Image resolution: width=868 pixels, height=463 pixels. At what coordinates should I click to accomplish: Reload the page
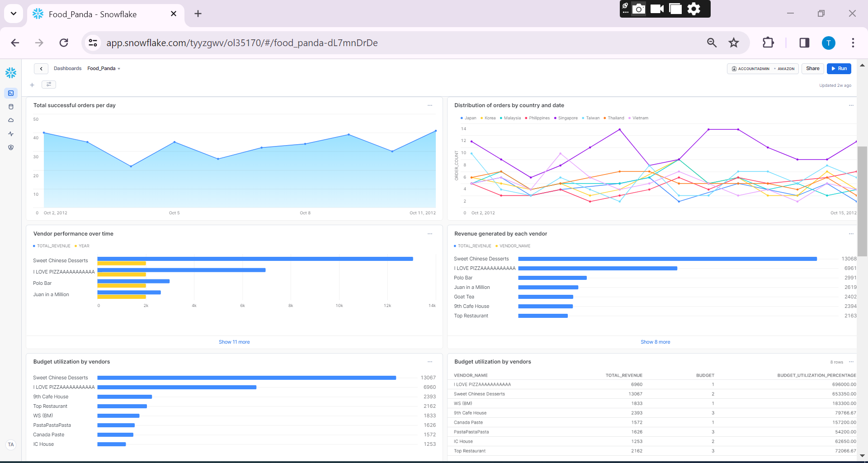(64, 43)
